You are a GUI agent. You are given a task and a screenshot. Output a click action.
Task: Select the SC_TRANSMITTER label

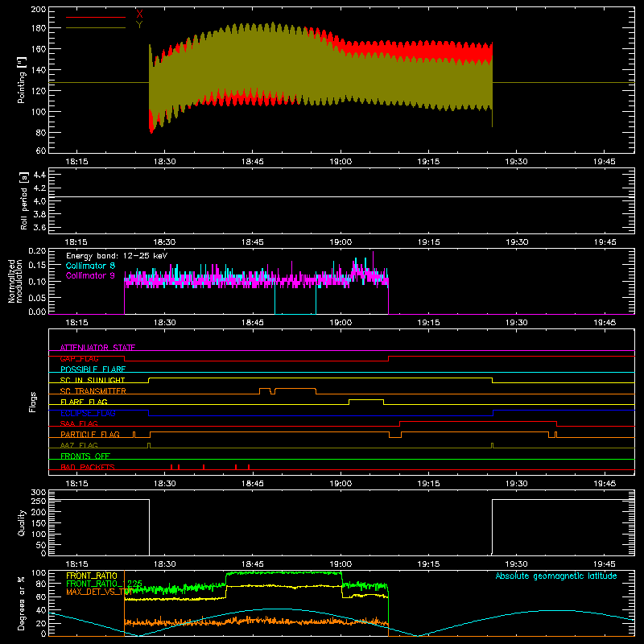point(93,391)
